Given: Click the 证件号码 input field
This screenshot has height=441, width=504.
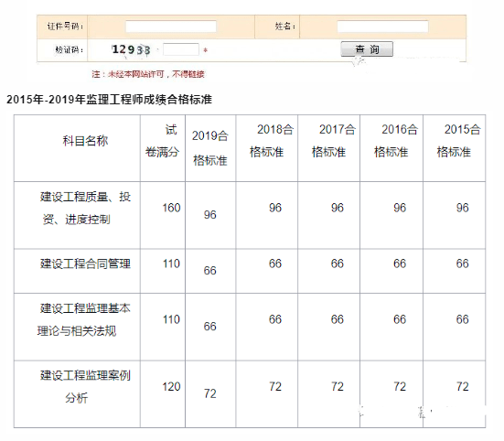Looking at the screenshot, I should point(171,27).
